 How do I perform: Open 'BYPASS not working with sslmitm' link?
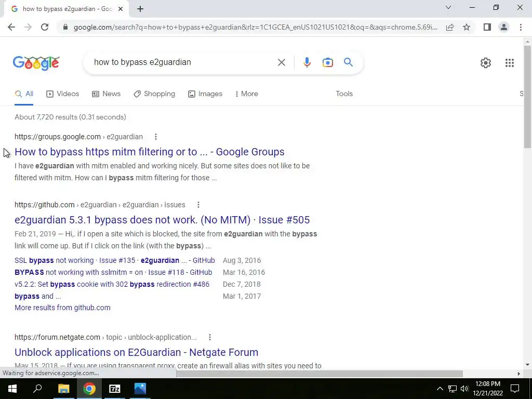point(113,272)
